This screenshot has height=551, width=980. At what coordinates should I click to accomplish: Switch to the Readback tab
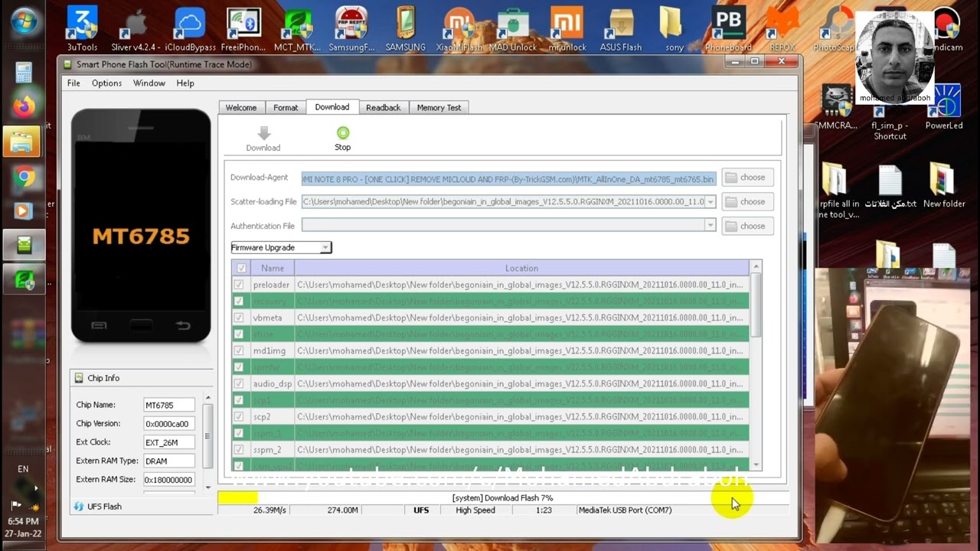[383, 108]
